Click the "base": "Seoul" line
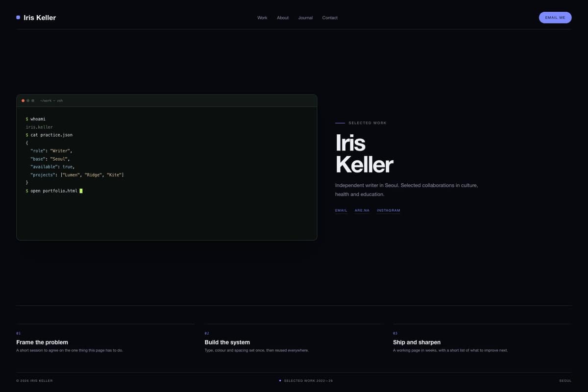Image resolution: width=588 pixels, height=392 pixels. pyautogui.click(x=50, y=159)
